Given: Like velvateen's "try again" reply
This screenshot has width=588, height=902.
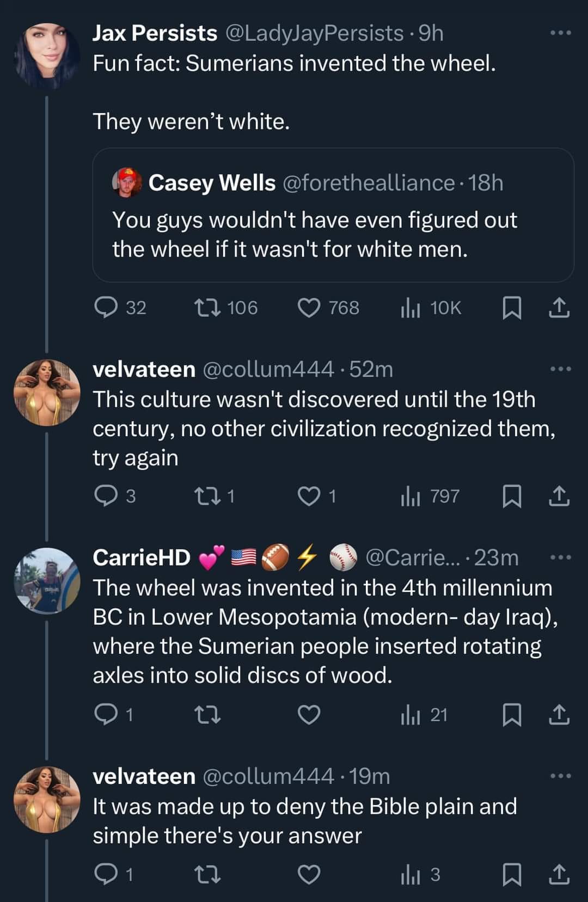Looking at the screenshot, I should 309,496.
